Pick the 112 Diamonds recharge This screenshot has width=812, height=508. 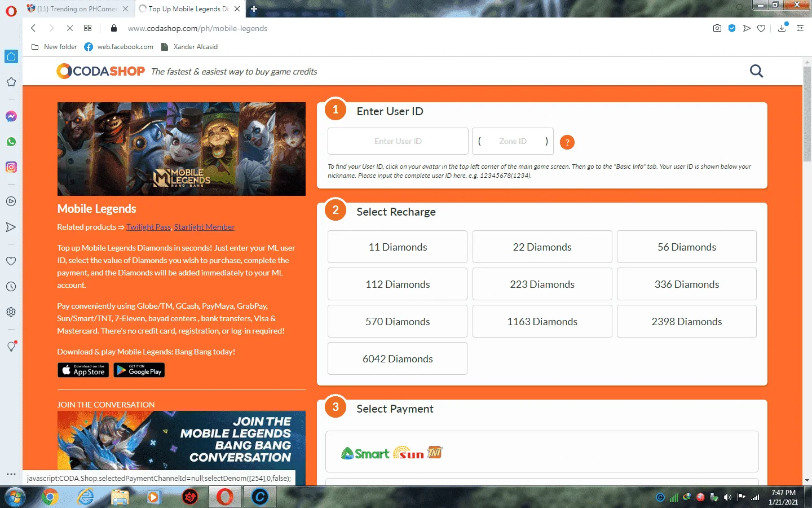pos(398,284)
